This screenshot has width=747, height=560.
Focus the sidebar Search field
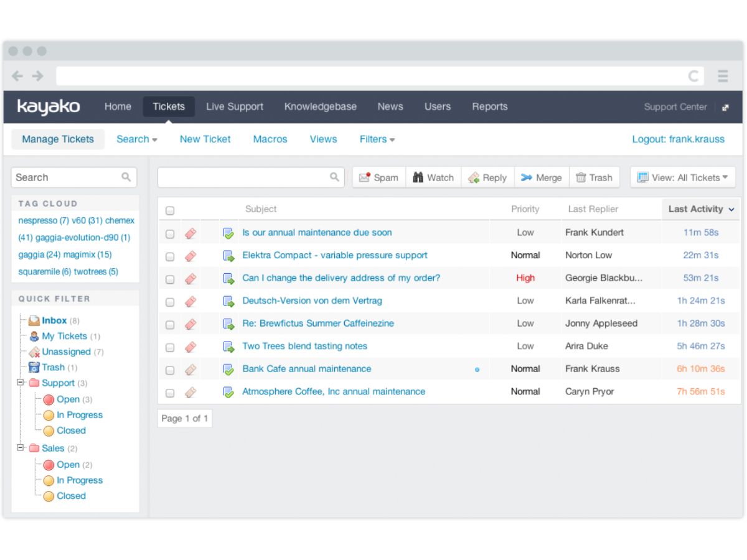pyautogui.click(x=74, y=177)
